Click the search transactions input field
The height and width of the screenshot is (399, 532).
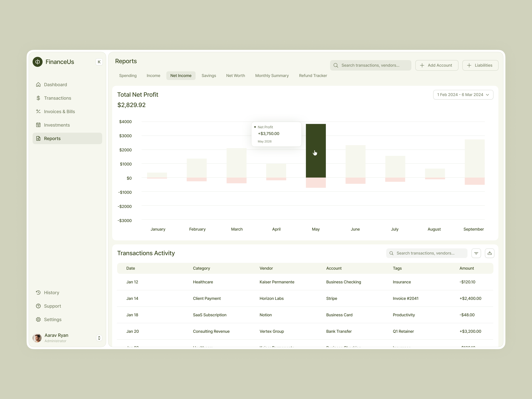tap(370, 65)
